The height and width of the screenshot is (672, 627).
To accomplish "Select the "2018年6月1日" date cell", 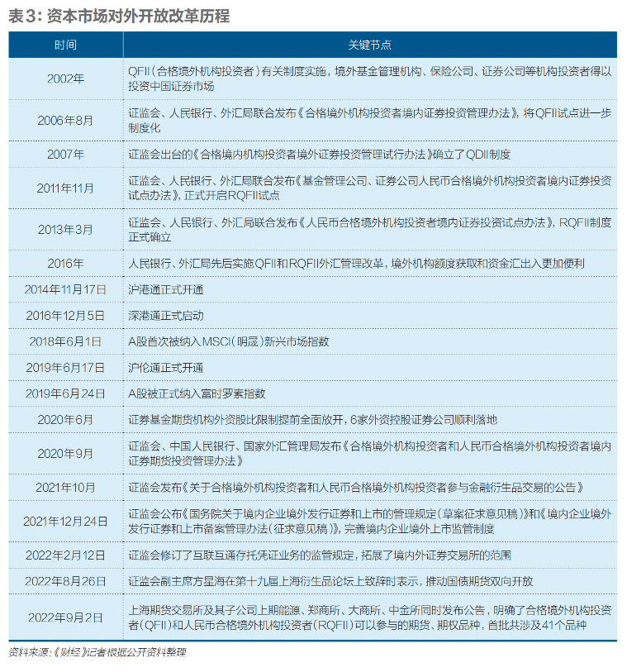I will coord(65,341).
